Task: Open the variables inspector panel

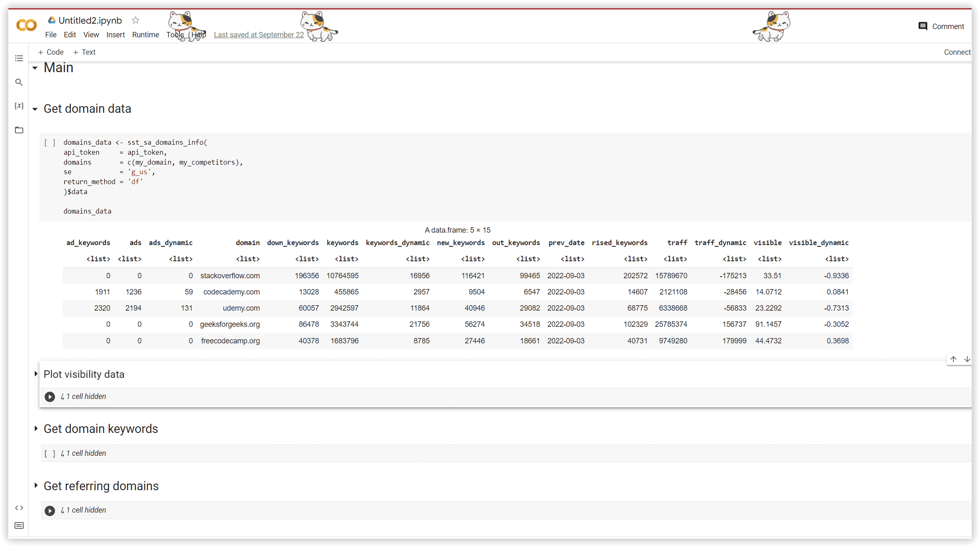Action: (x=19, y=106)
